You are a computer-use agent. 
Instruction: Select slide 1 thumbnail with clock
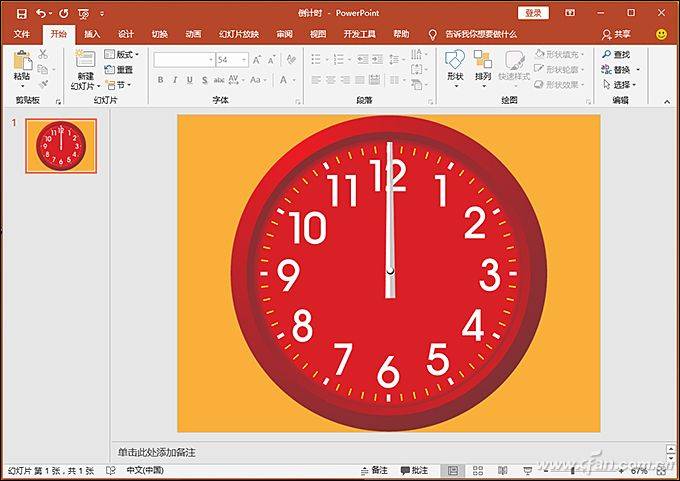point(61,146)
